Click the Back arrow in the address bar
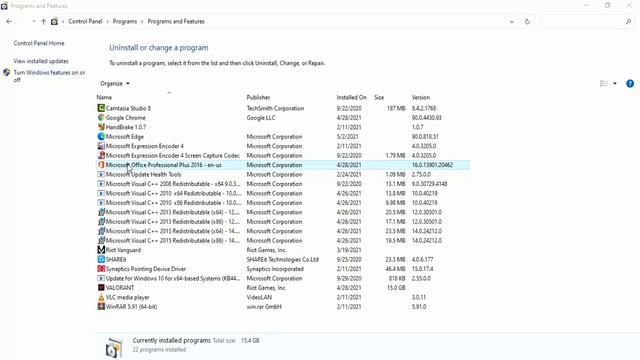Screen dimensions: 640x360 pos(9,22)
